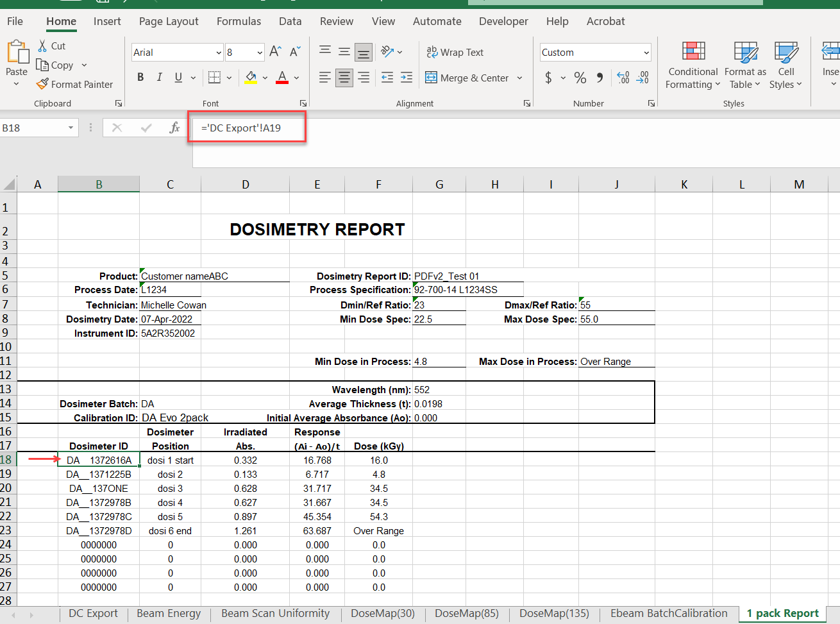Screen dimensions: 840x624
Task: Click the Insert Function fx icon
Action: coord(174,128)
